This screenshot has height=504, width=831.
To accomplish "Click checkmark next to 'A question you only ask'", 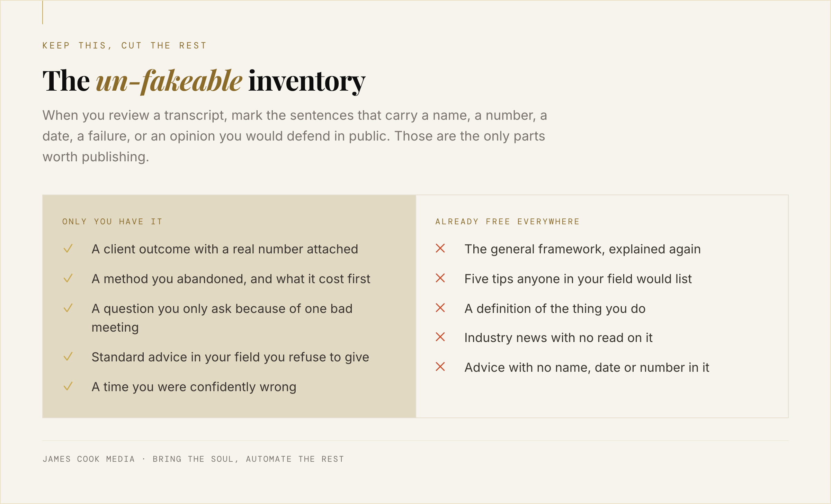I will pos(68,308).
